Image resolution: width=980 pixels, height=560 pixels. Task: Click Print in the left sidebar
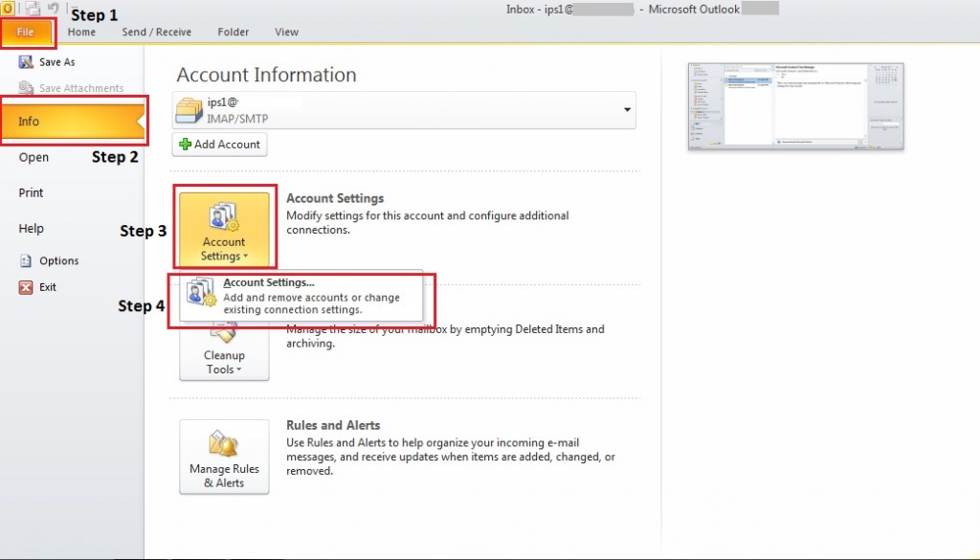pyautogui.click(x=30, y=192)
